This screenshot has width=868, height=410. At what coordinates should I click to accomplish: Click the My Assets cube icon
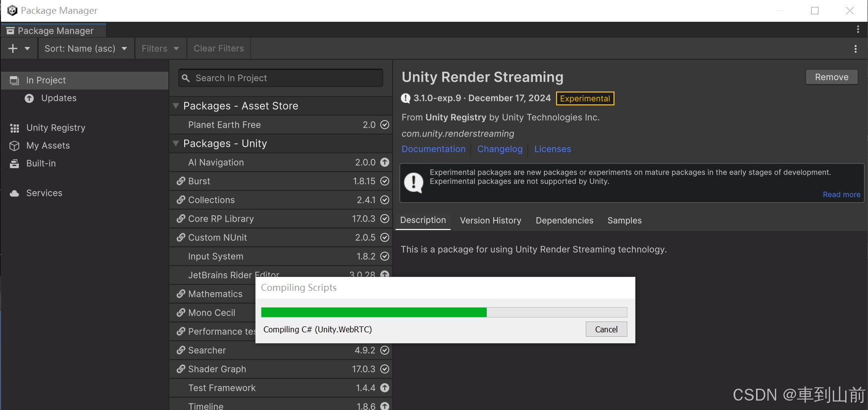pos(14,146)
